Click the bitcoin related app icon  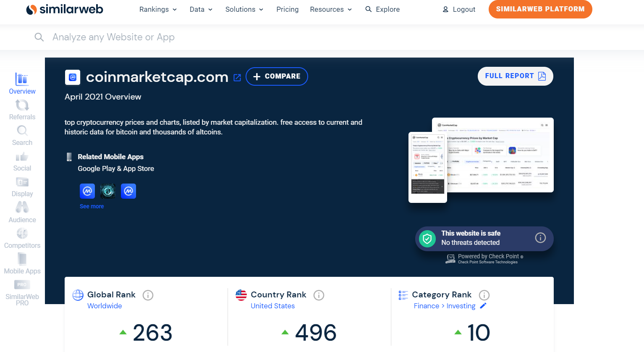(108, 191)
